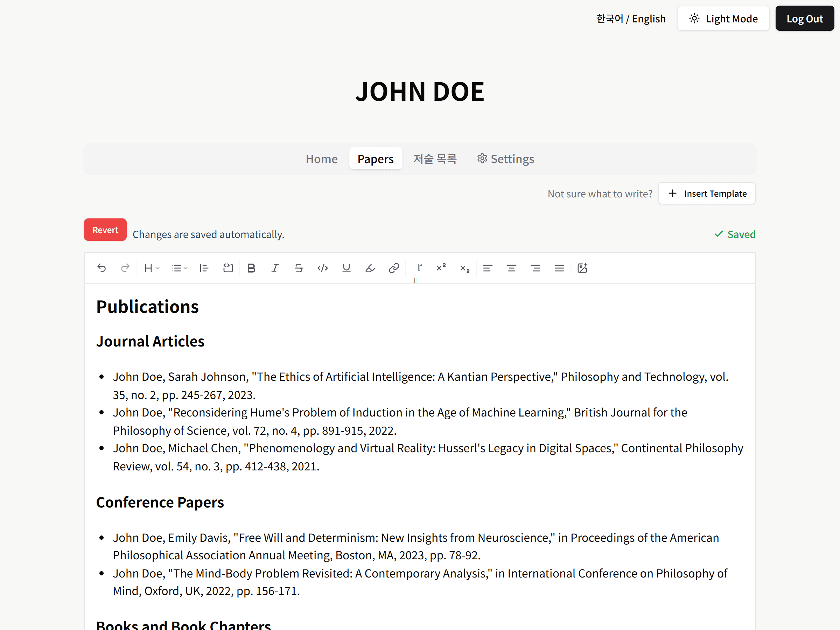This screenshot has width=840, height=630.
Task: Apply superscript formatting
Action: [441, 268]
